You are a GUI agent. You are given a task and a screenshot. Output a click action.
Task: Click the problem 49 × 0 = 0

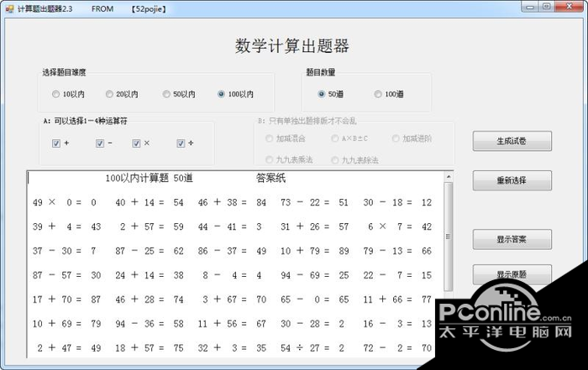click(x=65, y=202)
